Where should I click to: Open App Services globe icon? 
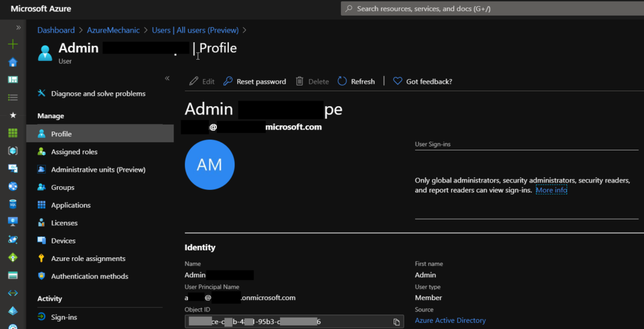click(13, 186)
